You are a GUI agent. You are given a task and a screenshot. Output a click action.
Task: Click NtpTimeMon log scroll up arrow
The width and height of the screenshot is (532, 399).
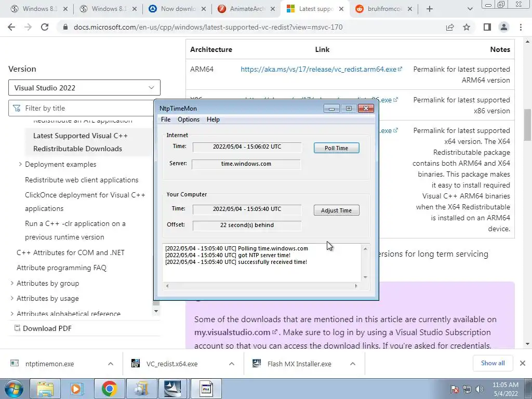tap(365, 249)
